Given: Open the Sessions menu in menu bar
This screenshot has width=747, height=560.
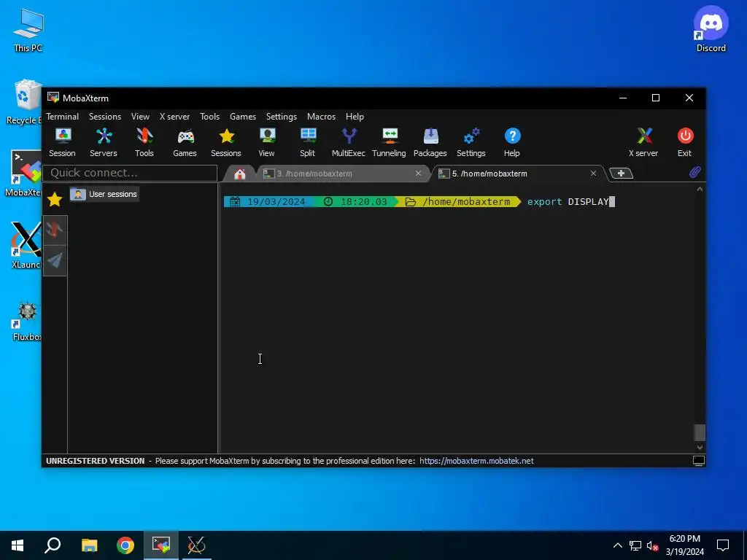Looking at the screenshot, I should (x=105, y=117).
